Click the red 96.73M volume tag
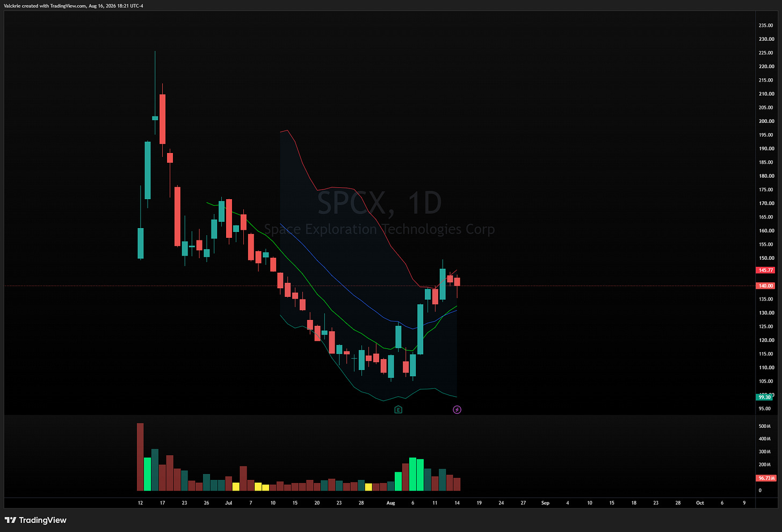The height and width of the screenshot is (532, 782). [766, 478]
